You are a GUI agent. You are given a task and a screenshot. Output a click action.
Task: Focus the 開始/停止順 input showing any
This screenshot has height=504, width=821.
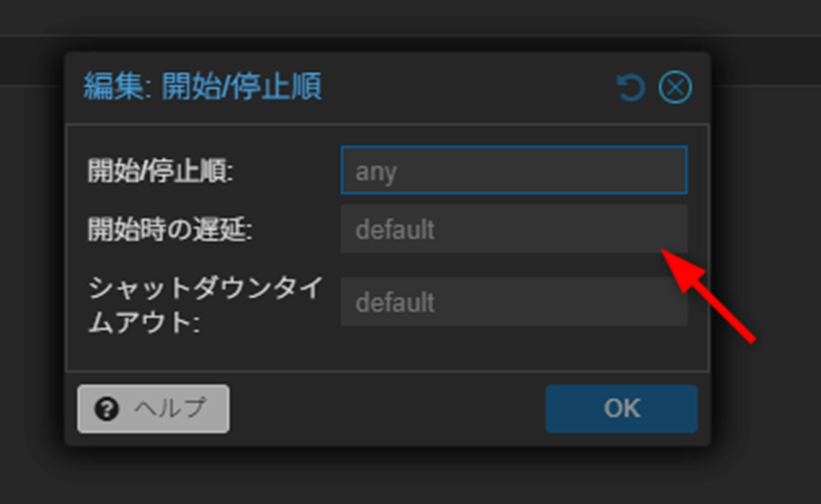click(514, 170)
